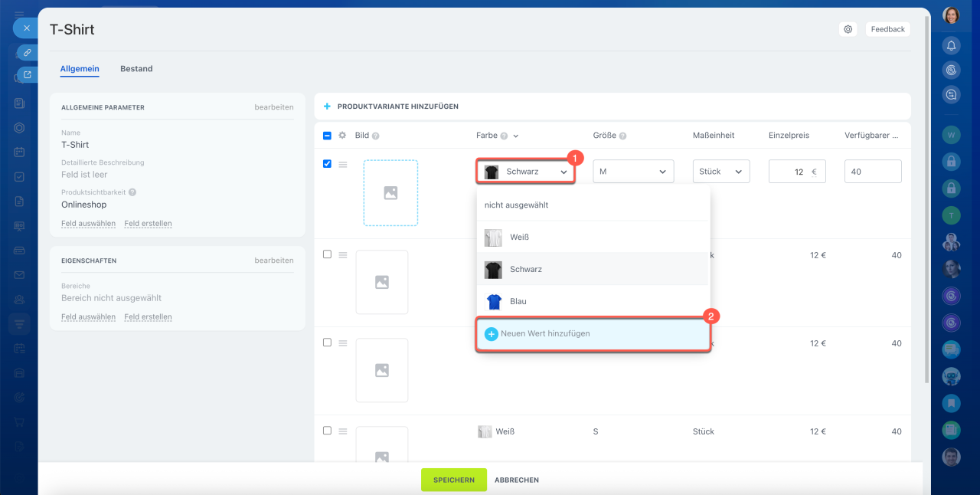Viewport: 980px width, 495px height.
Task: Edit Eigenschaften section
Action: click(274, 261)
